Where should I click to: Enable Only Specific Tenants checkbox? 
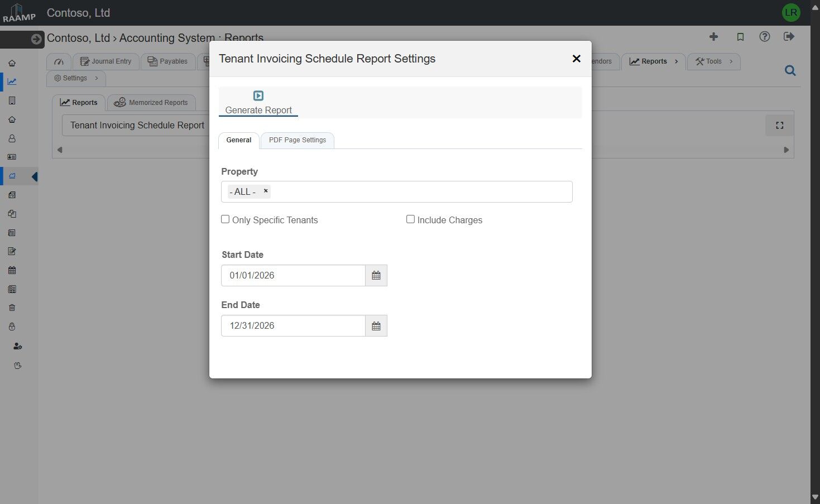(x=226, y=219)
